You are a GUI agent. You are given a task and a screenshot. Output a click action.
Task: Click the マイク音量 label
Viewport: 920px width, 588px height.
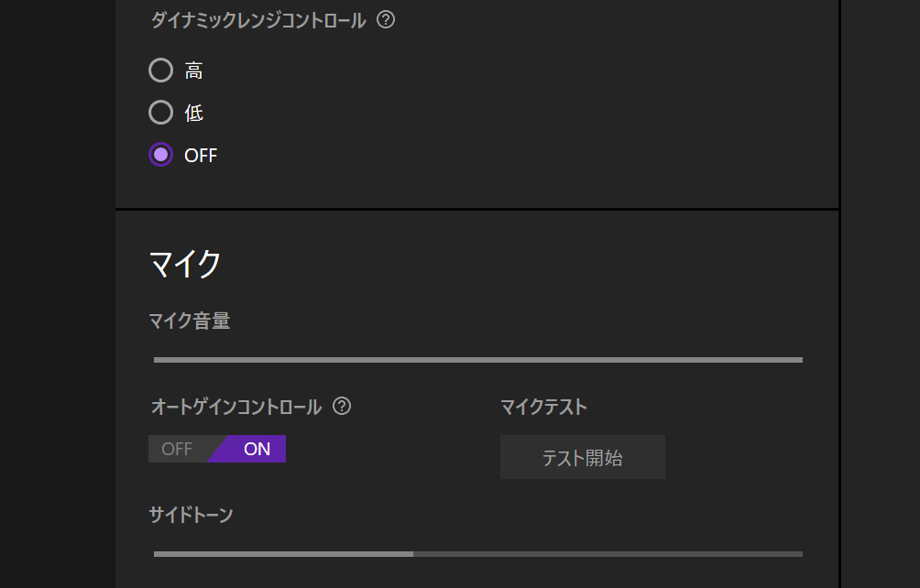click(189, 321)
